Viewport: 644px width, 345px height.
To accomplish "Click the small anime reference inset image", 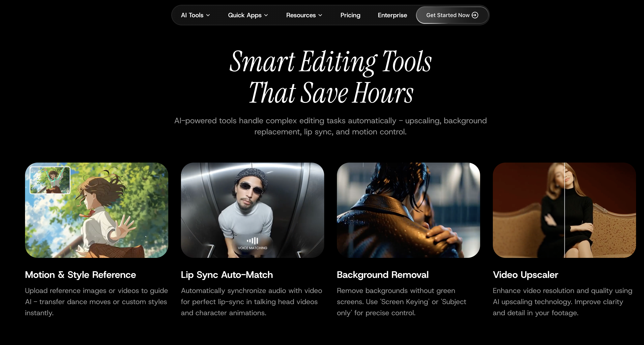I will pyautogui.click(x=50, y=180).
